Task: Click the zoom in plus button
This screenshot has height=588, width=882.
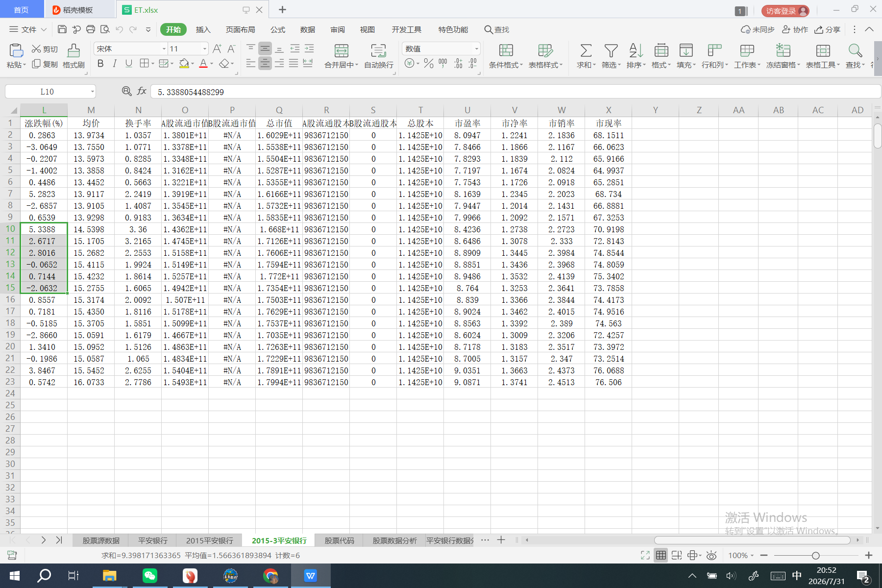Action: [x=869, y=555]
